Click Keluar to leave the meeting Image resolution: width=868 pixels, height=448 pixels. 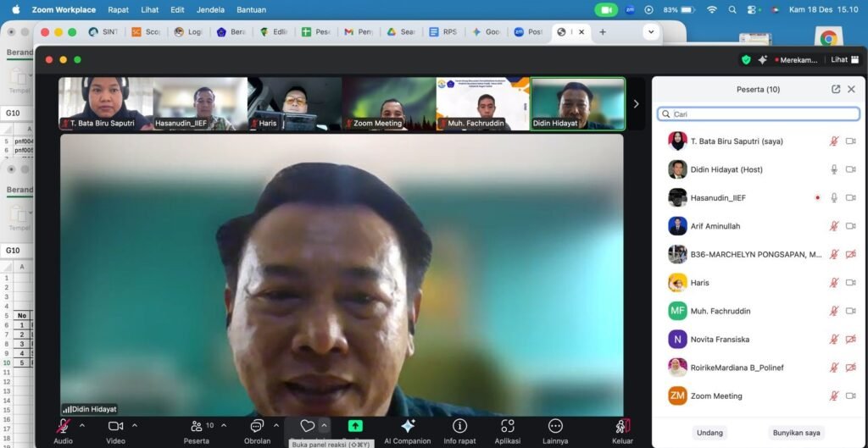click(x=623, y=427)
